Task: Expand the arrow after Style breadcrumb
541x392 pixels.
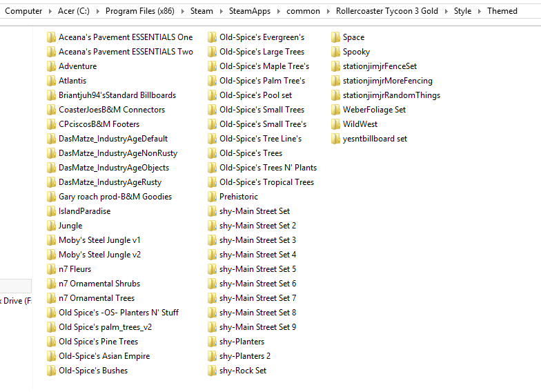Action: pyautogui.click(x=478, y=11)
